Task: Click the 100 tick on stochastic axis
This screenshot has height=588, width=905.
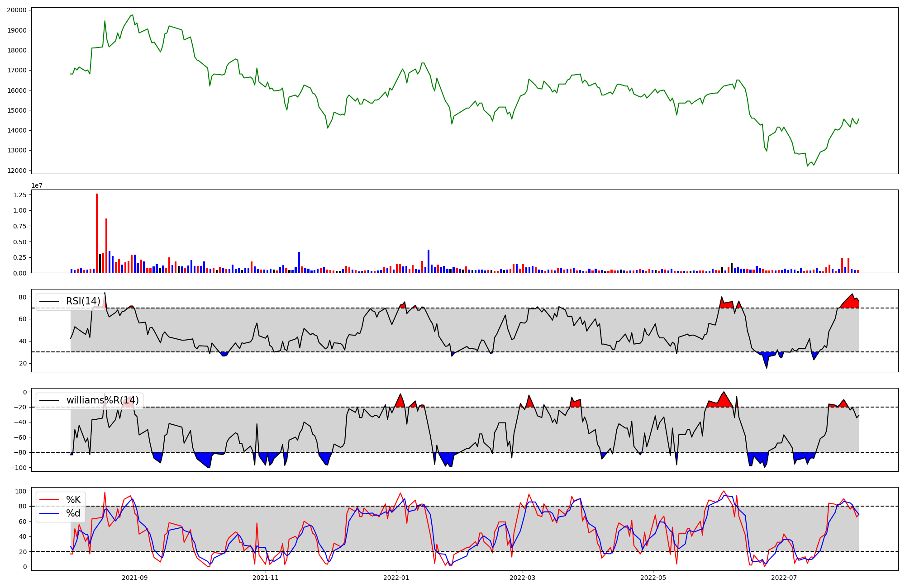Action: pyautogui.click(x=21, y=491)
